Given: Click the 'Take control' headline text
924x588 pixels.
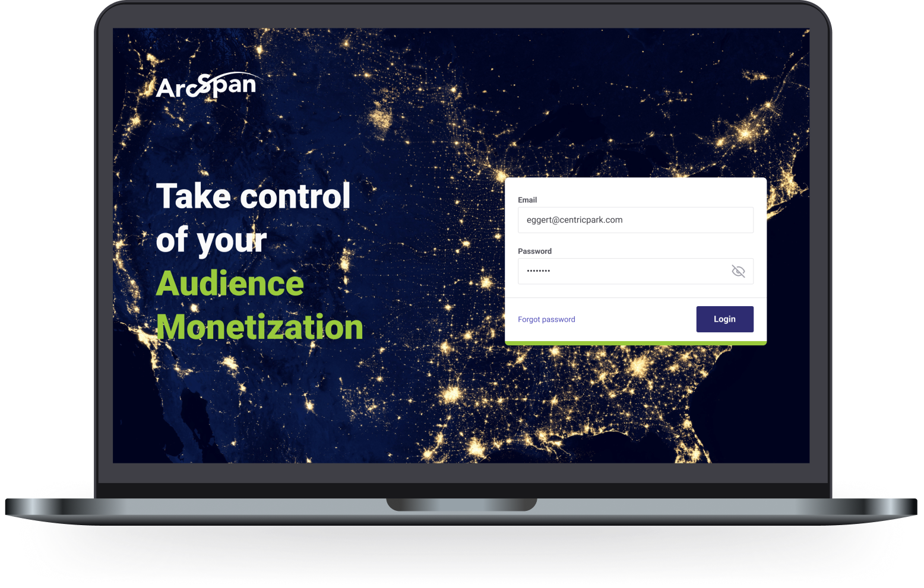Looking at the screenshot, I should tap(253, 196).
